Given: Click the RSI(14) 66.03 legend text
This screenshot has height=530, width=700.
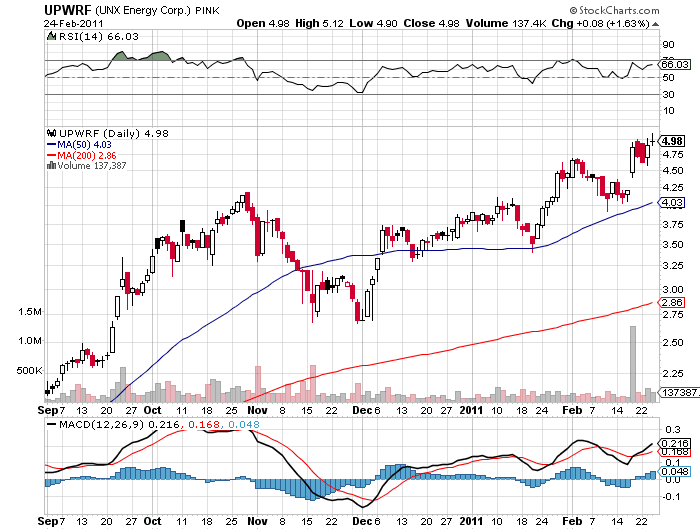Looking at the screenshot, I should click(99, 36).
